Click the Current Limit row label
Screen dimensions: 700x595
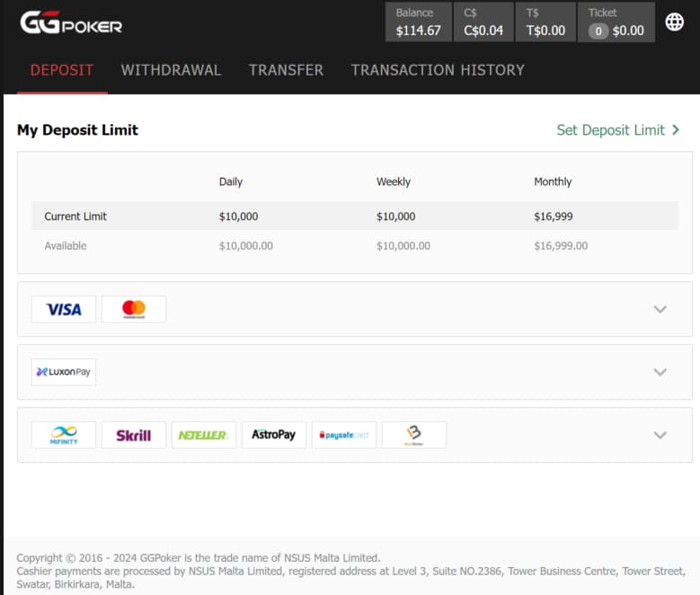point(75,217)
